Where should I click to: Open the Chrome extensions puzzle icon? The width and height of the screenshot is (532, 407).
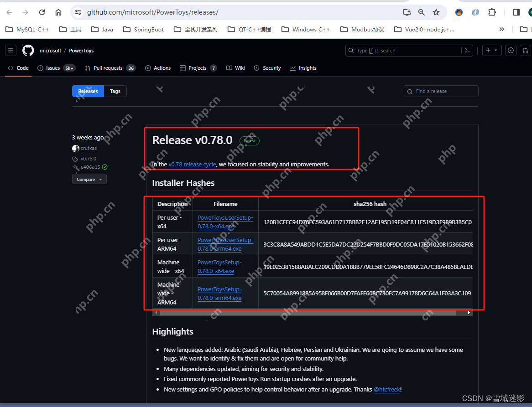pyautogui.click(x=492, y=12)
